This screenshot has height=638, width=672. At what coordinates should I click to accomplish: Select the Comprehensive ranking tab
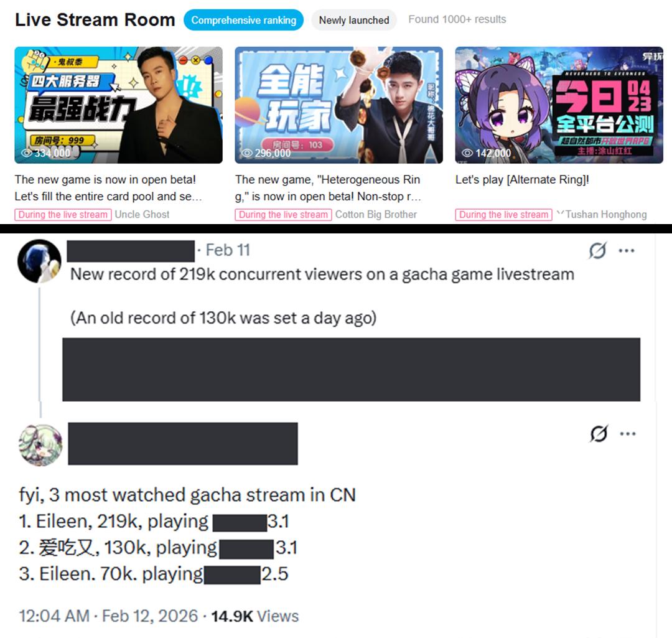tap(243, 20)
